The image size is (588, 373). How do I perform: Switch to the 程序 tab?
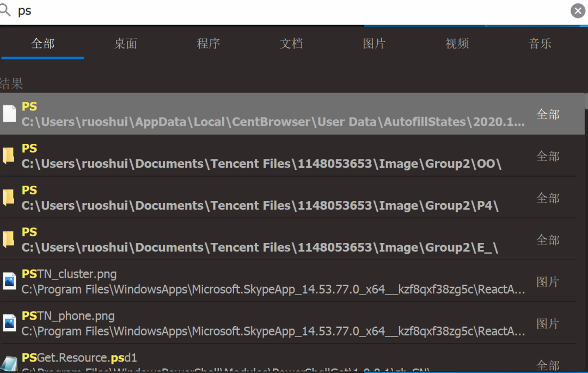coord(209,44)
